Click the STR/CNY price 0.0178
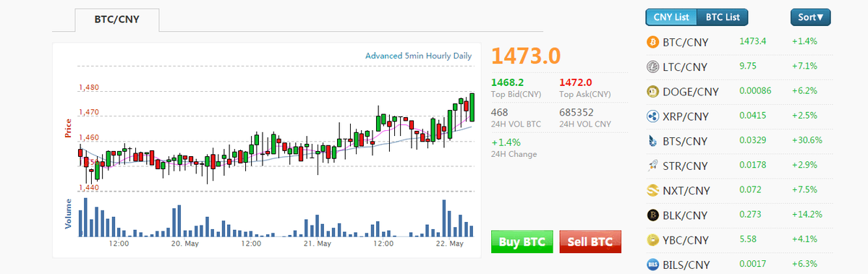 752,166
